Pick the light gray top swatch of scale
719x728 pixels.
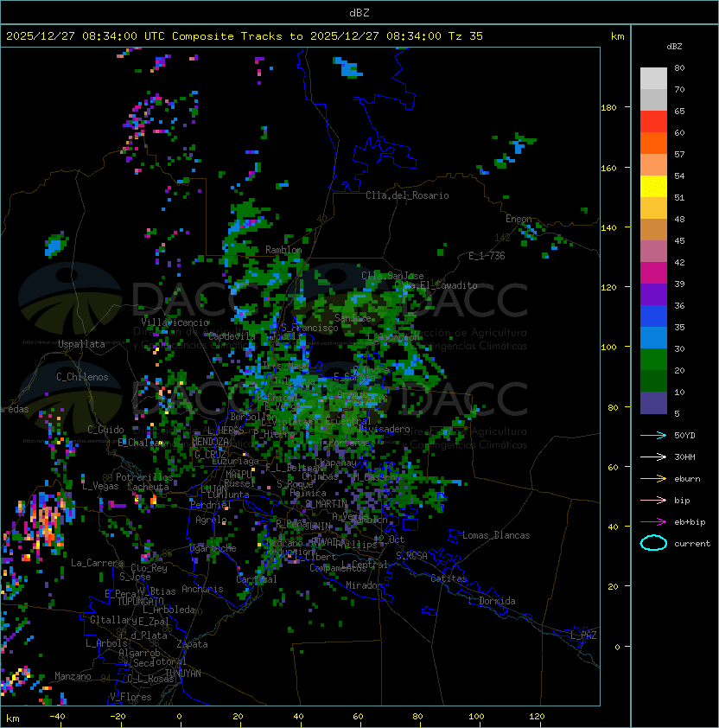[653, 79]
